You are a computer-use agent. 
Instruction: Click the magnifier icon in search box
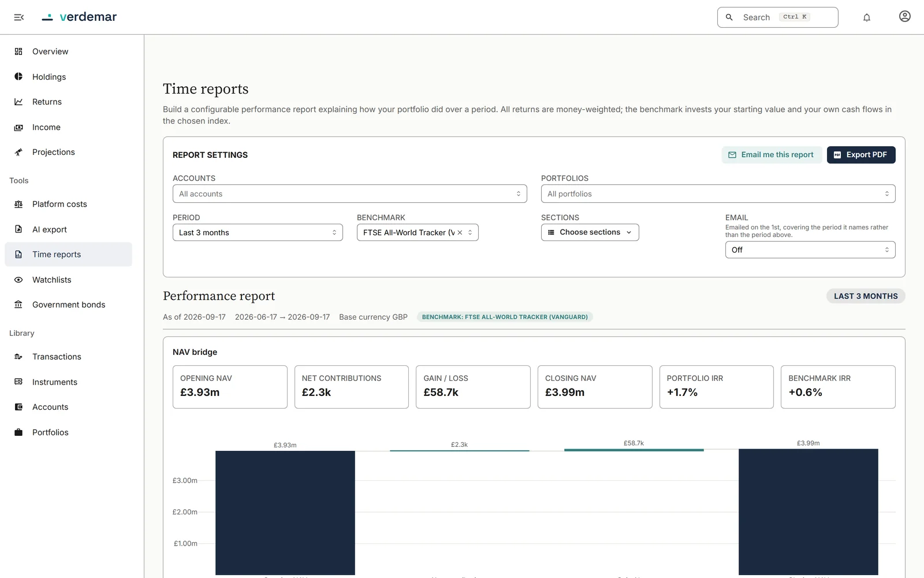[729, 17]
